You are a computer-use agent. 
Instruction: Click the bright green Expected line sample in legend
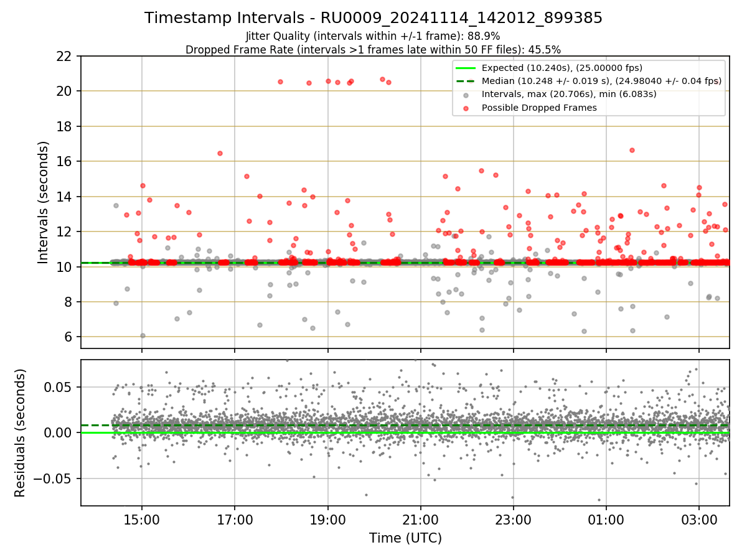(x=466, y=68)
